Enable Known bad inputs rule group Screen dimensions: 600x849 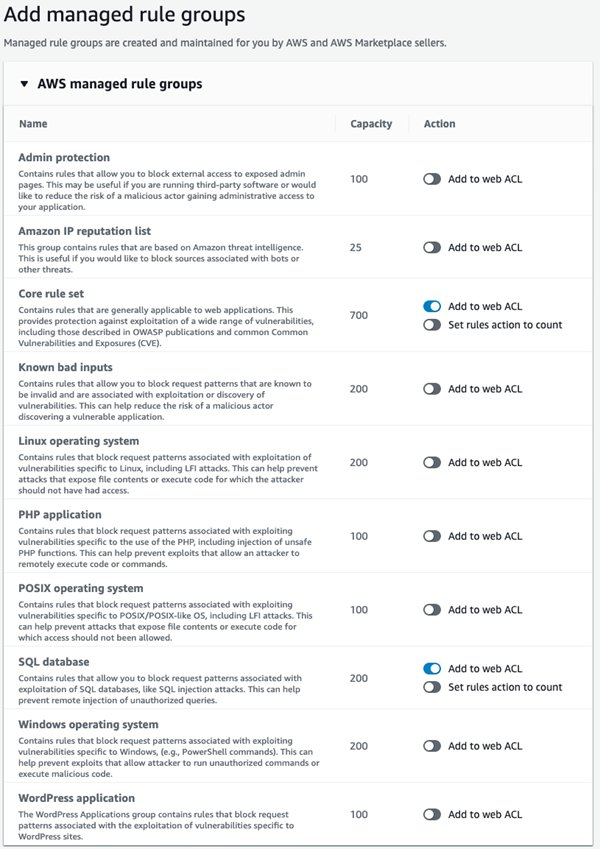432,389
